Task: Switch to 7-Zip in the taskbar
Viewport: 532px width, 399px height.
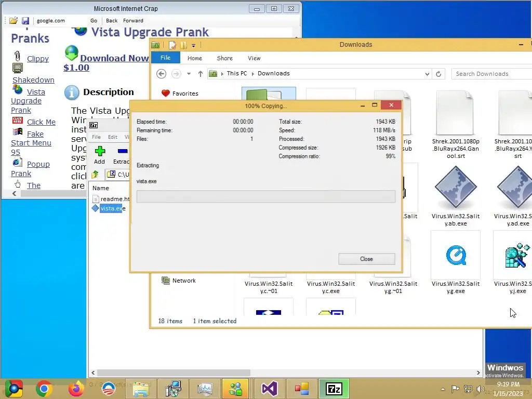Action: [x=334, y=389]
